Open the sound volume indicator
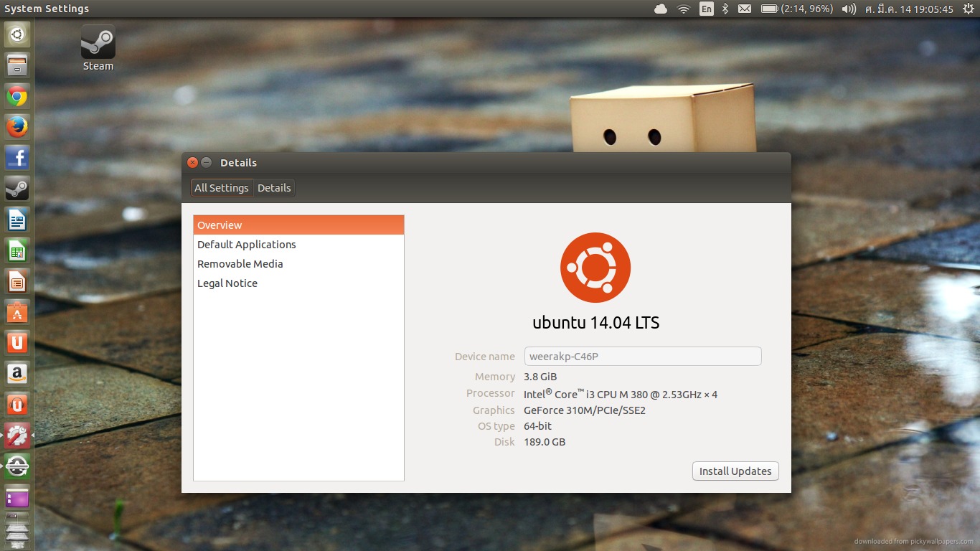The image size is (980, 551). point(849,9)
